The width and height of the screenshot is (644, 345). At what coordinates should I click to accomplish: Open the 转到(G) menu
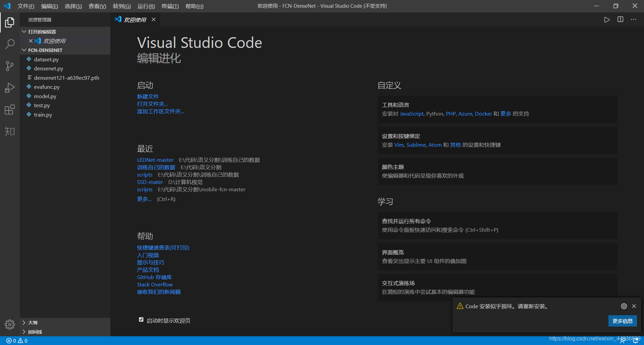(122, 6)
